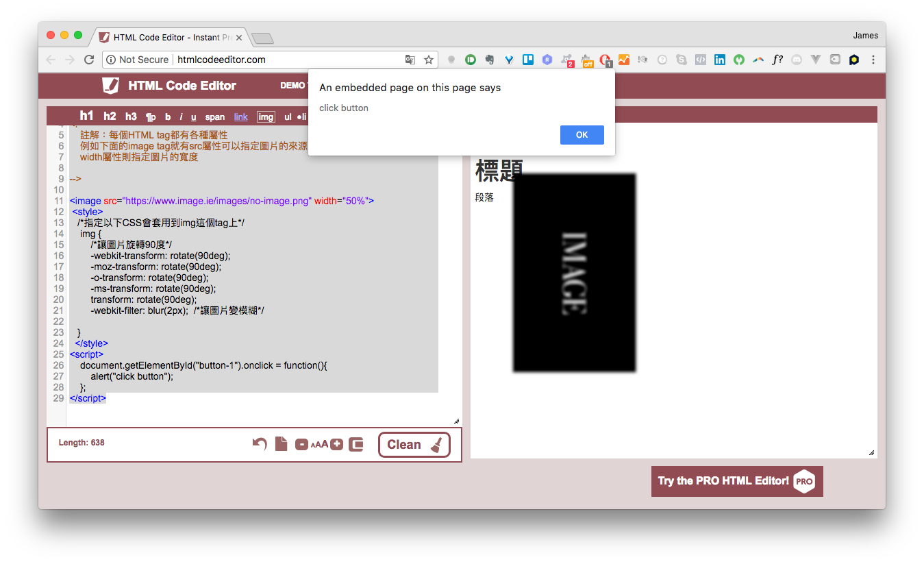Viewport: 924px width, 564px height.
Task: Open the LinkedIn extension icon
Action: (x=719, y=60)
